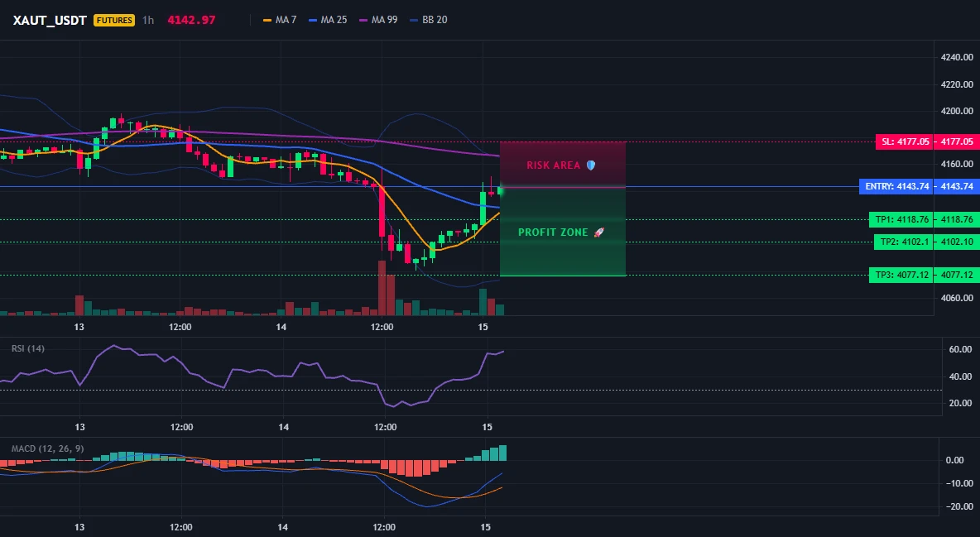The image size is (980, 537).
Task: Toggle the MA 99 indicator legend
Action: pyautogui.click(x=379, y=20)
